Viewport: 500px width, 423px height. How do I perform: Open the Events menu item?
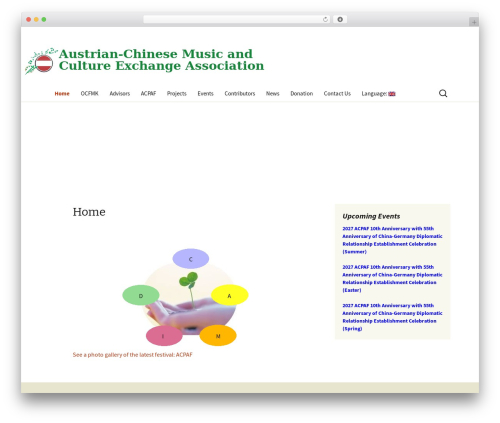click(x=205, y=94)
